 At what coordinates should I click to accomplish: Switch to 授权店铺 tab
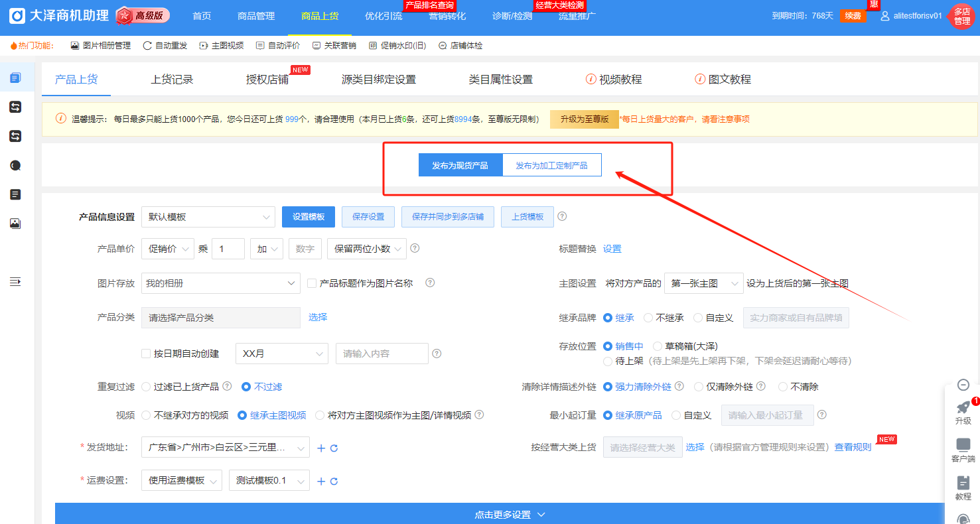tap(267, 80)
